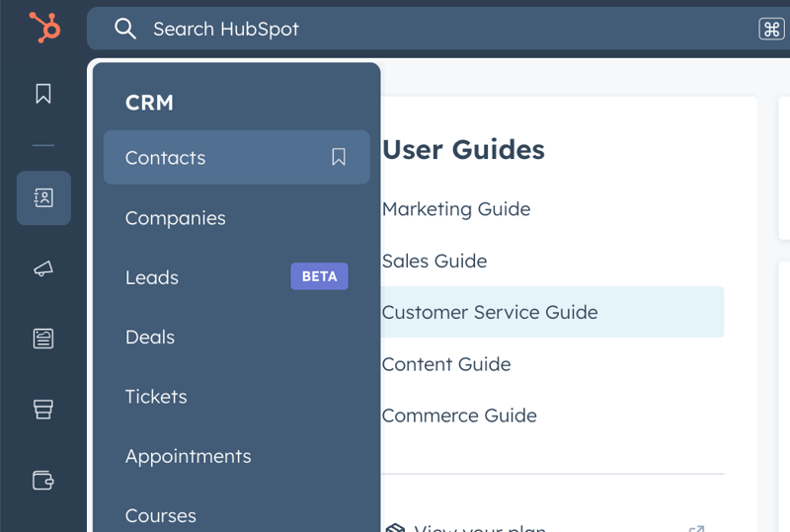The width and height of the screenshot is (790, 532).
Task: Open the Marketing Guide link
Action: coord(456,209)
